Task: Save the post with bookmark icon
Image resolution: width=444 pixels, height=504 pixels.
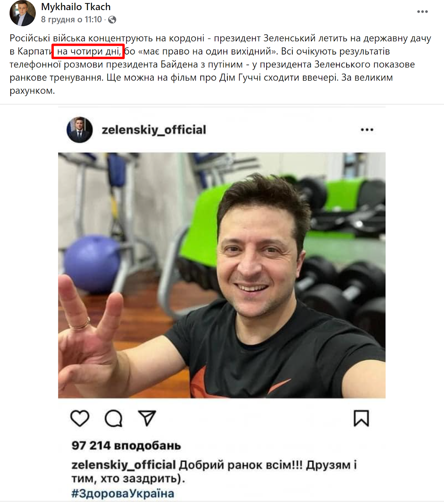Action: 361,418
